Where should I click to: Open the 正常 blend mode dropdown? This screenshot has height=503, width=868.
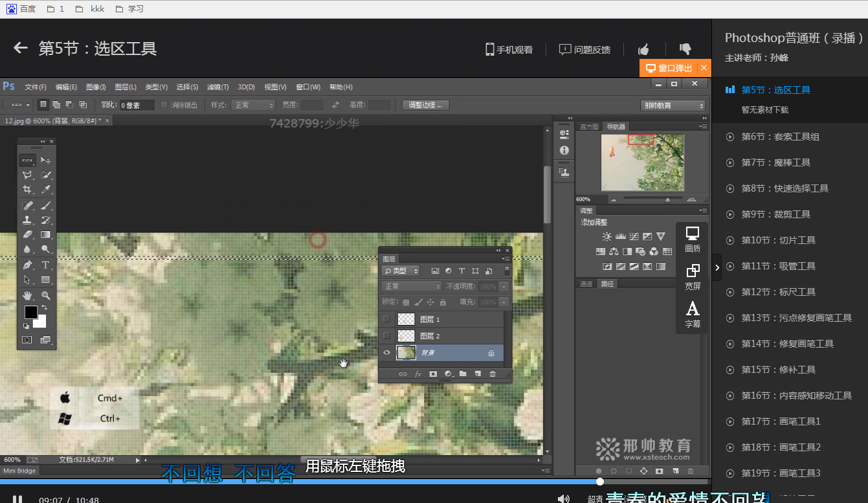tap(411, 286)
